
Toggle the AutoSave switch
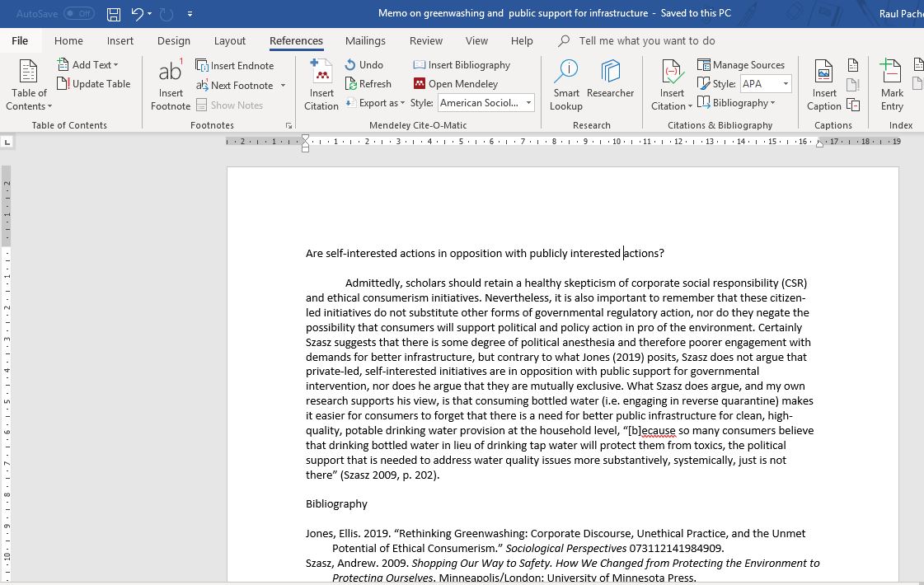pos(79,13)
